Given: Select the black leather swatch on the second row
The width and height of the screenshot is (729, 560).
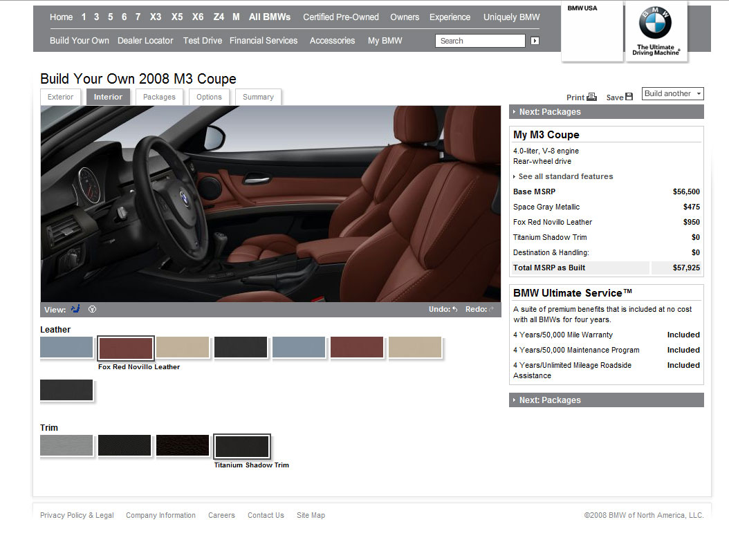Looking at the screenshot, I should pyautogui.click(x=66, y=390).
